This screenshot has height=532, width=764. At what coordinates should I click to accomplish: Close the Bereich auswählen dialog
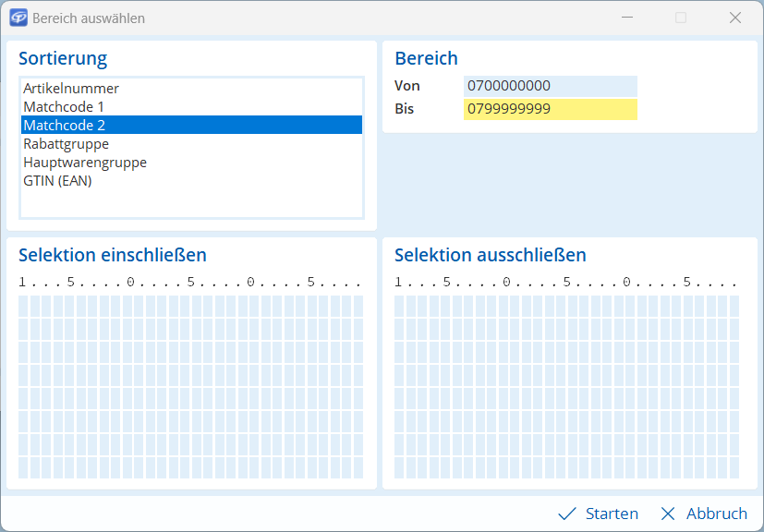click(x=735, y=18)
